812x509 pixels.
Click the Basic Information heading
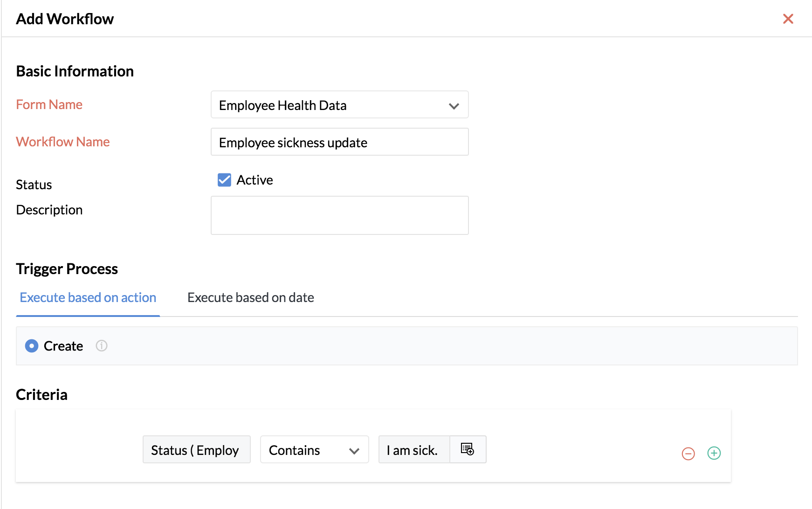[75, 71]
